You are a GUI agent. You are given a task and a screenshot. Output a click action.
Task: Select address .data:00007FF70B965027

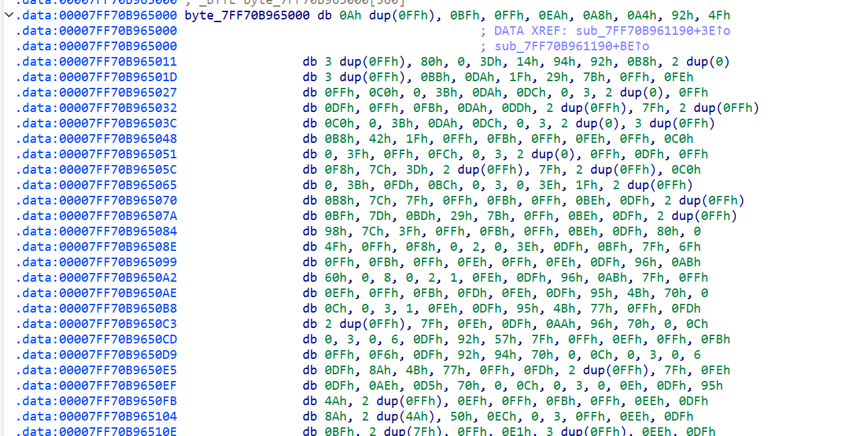click(97, 93)
